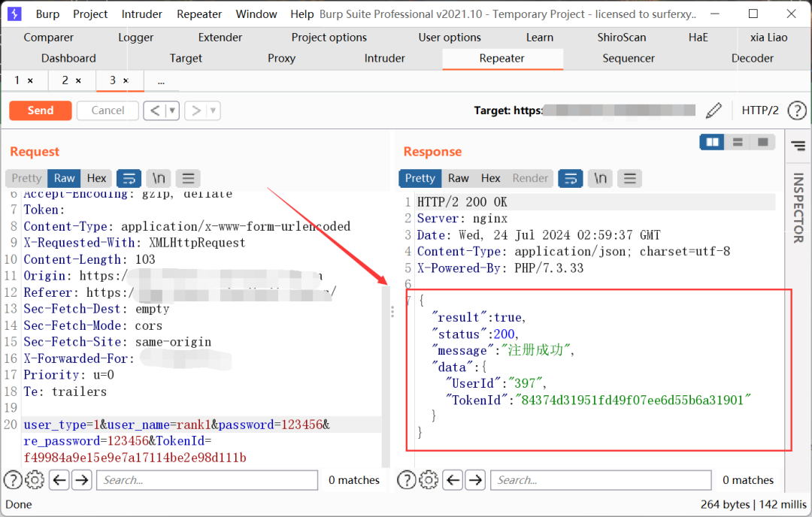
Task: Open the HaE extension tab
Action: [698, 38]
